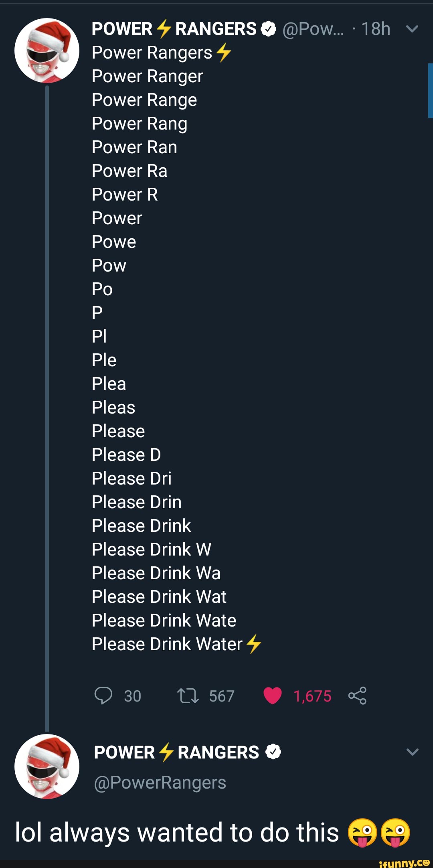This screenshot has height=868, width=433.
Task: Click the reply speech bubble icon
Action: point(103,696)
